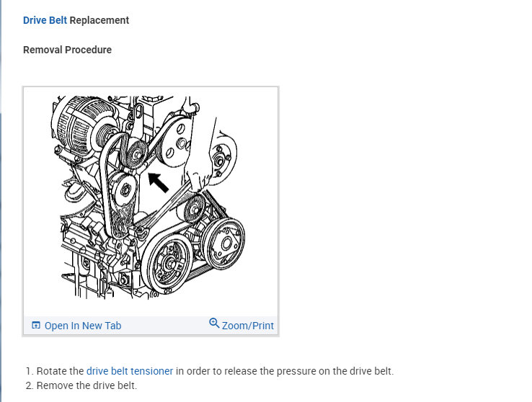Viewport: 532px width, 402px height.
Task: Open the blue Drive Belt heading link
Action: click(x=45, y=20)
